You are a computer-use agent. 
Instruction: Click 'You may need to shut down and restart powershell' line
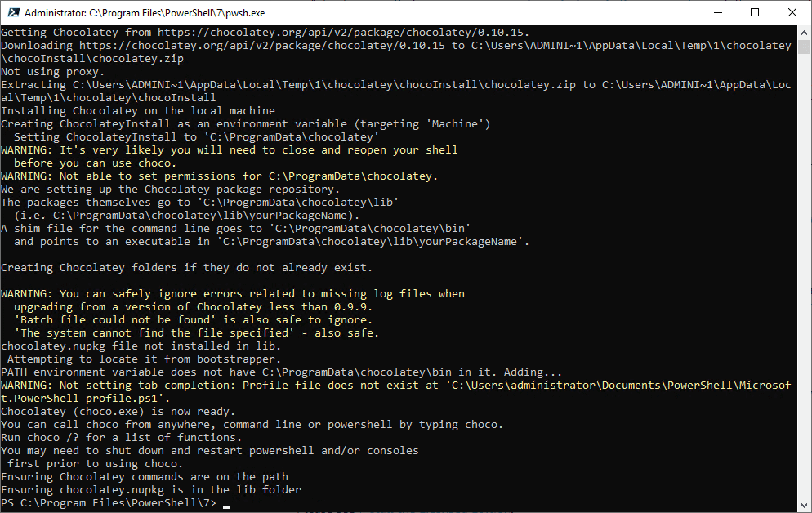click(210, 450)
